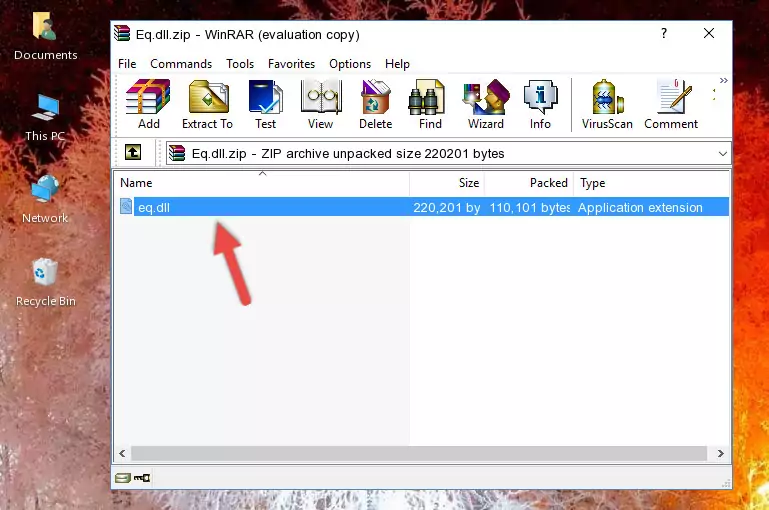
Task: Run VirusScan on the archive
Action: (607, 104)
